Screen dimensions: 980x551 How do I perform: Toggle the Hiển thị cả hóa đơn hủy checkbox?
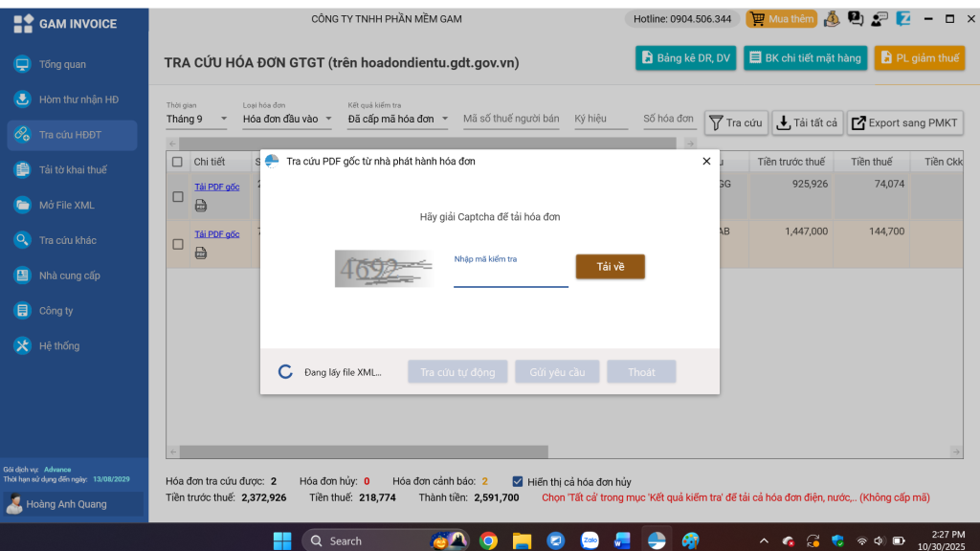coord(518,481)
